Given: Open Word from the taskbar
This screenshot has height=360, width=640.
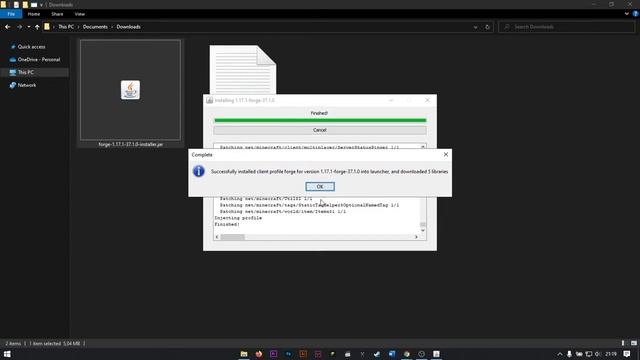Looking at the screenshot, I should pos(392,354).
